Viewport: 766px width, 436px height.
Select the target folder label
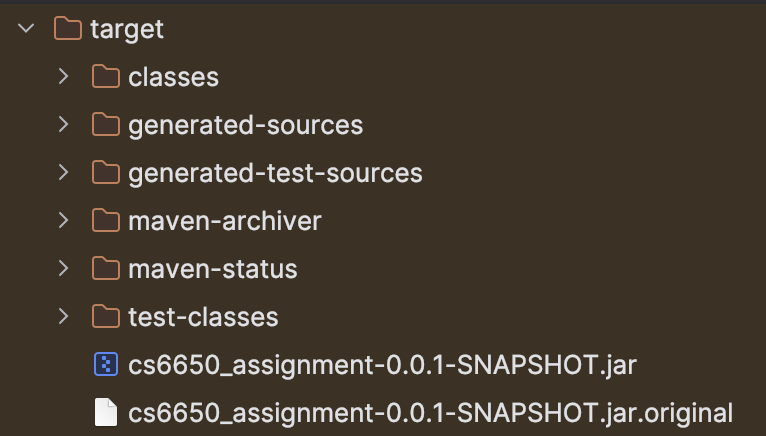click(x=126, y=29)
